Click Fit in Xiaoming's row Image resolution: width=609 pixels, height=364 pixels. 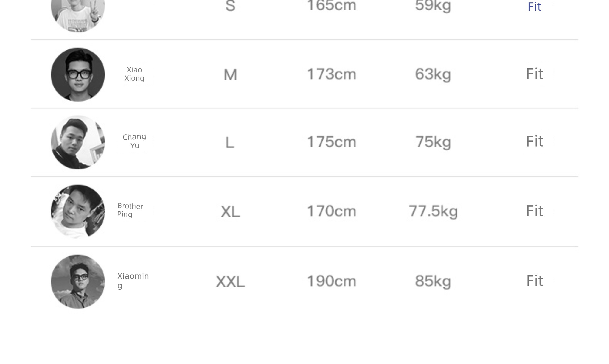[535, 281]
